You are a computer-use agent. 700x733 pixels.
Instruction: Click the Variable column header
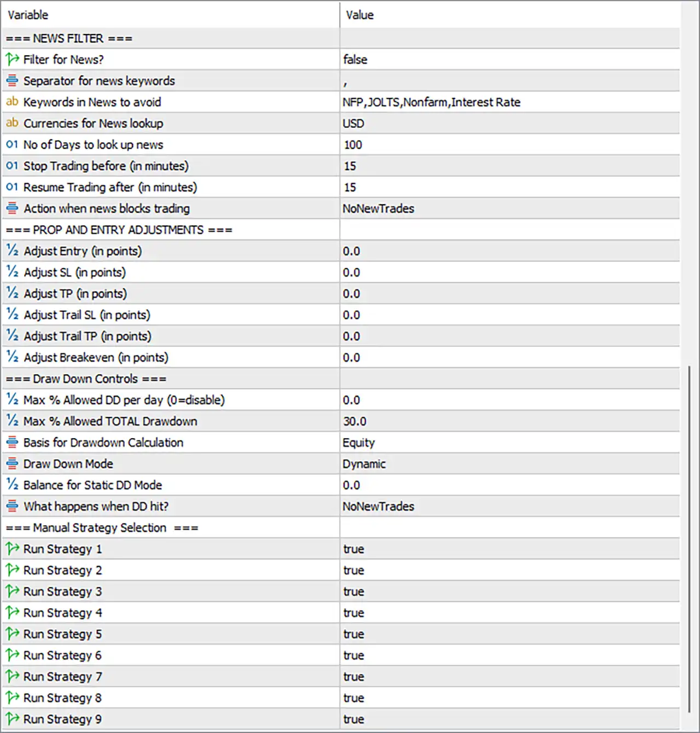click(171, 15)
